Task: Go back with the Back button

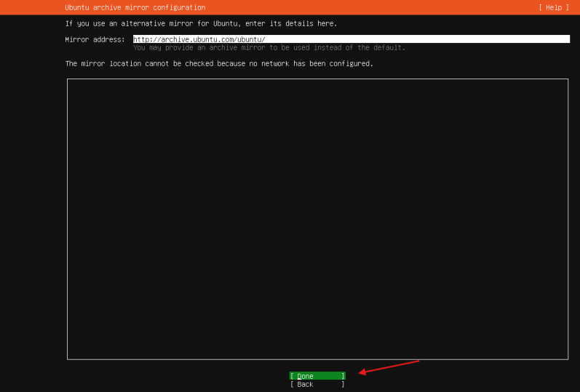Action: pos(317,385)
